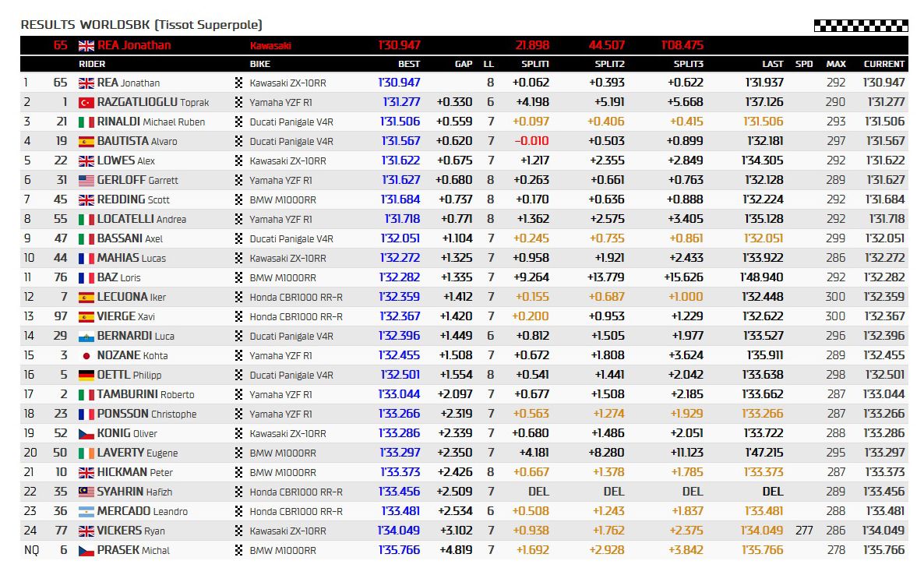This screenshot has height=575, width=924.
Task: Click the German flag next to OETTL
Action: 86,375
